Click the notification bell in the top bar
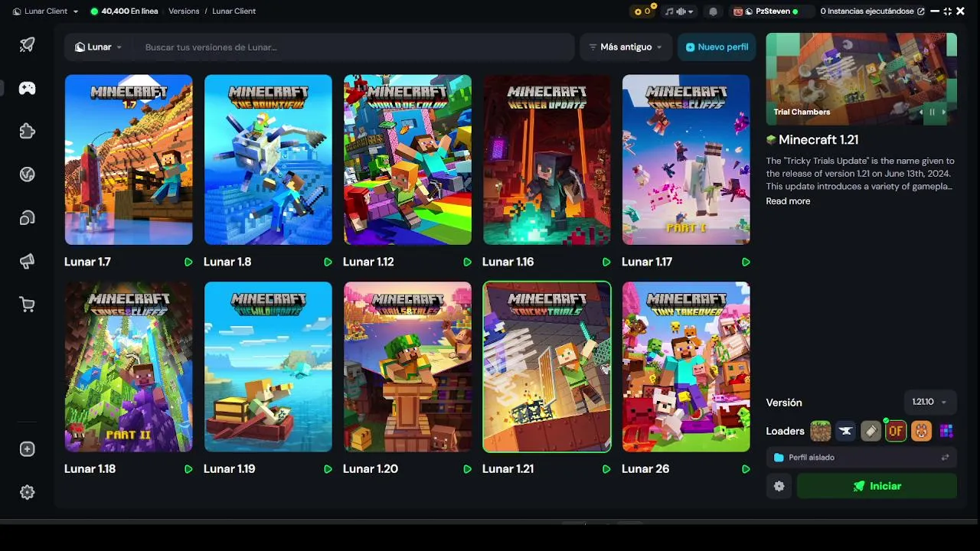The image size is (980, 551). click(714, 11)
